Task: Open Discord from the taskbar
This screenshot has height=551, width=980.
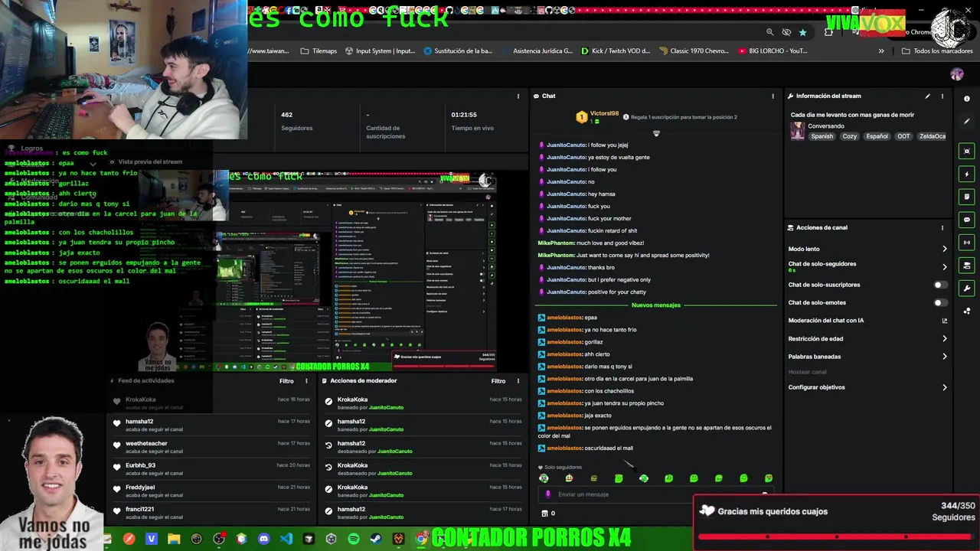Action: 264,539
